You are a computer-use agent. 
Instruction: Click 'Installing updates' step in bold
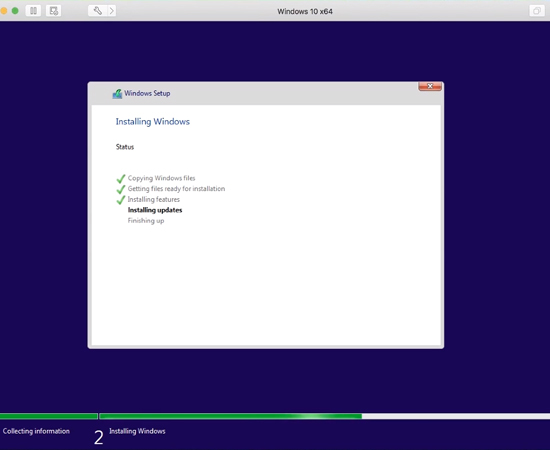[155, 210]
